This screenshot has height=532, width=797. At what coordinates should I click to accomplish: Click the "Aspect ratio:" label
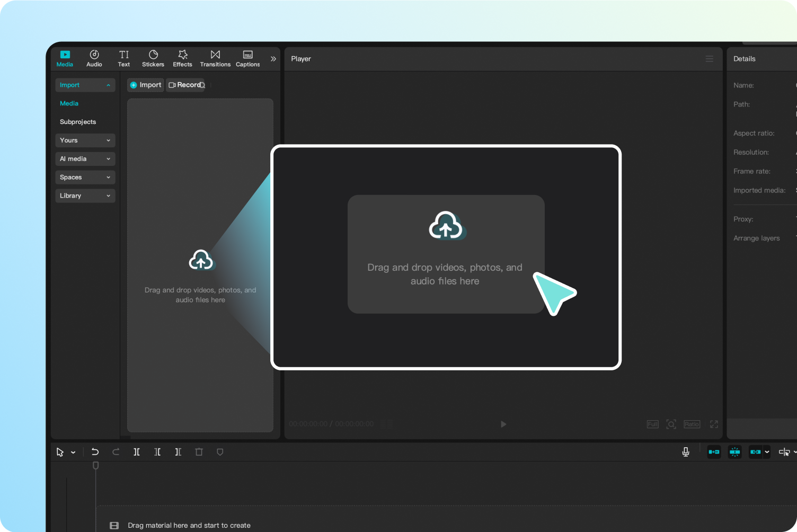(x=754, y=134)
